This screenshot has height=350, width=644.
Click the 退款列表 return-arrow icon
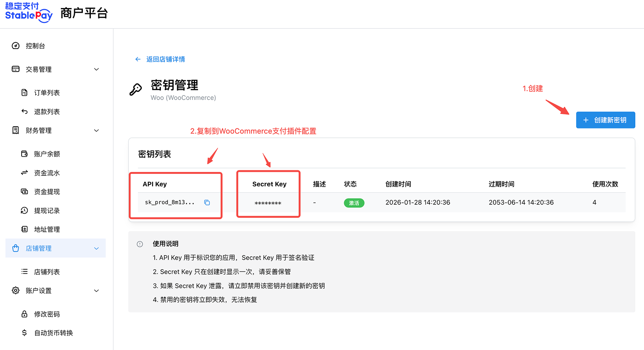(25, 111)
